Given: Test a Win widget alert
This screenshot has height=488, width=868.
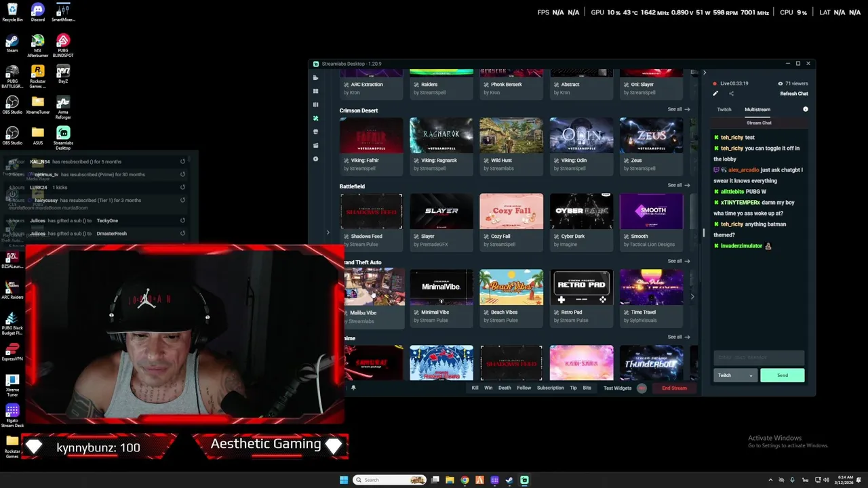Looking at the screenshot, I should click(488, 388).
